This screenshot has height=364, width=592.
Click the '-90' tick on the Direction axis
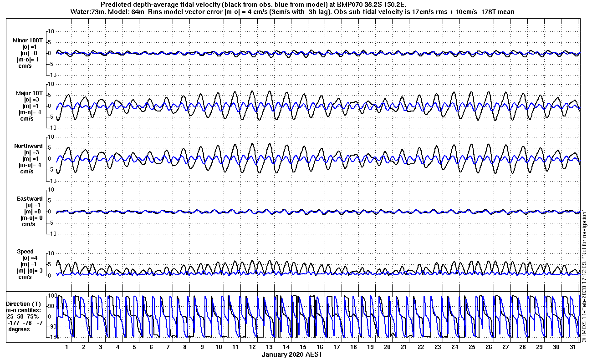[52, 327]
